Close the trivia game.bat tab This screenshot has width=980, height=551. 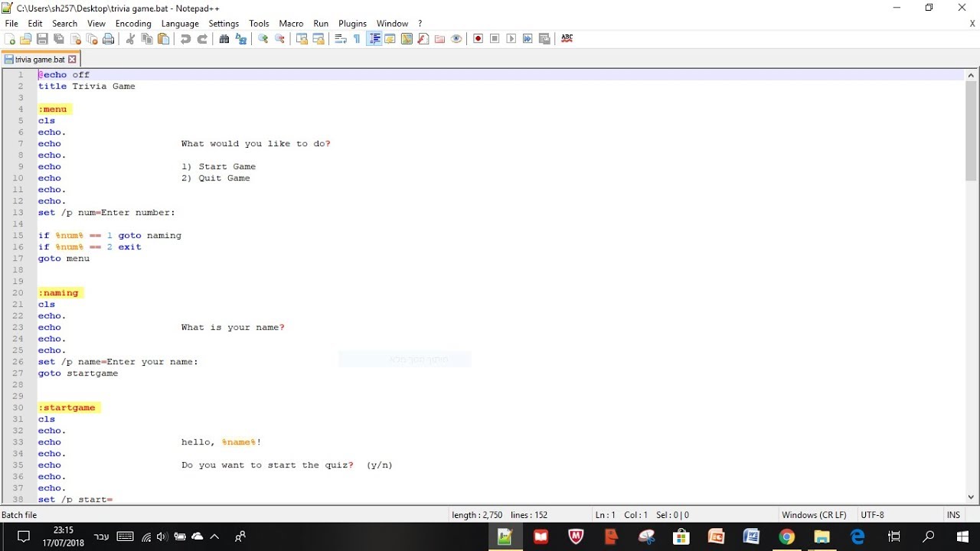point(73,59)
